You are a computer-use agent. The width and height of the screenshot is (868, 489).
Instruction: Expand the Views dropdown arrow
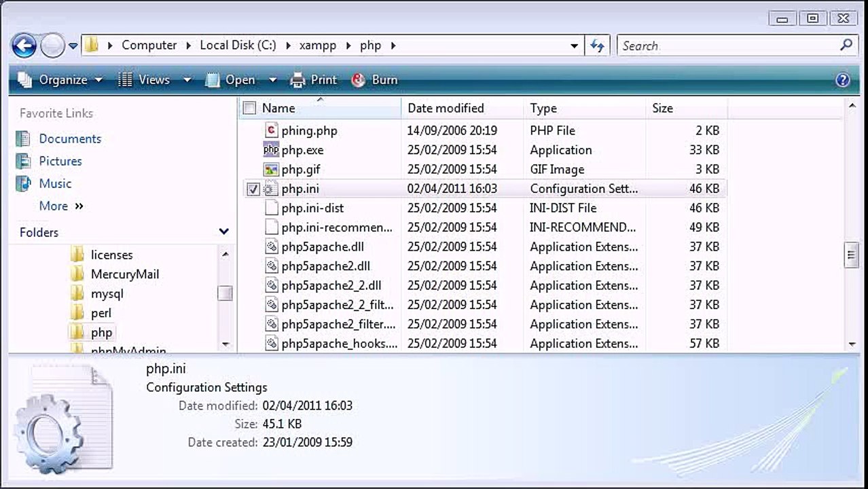tap(187, 79)
